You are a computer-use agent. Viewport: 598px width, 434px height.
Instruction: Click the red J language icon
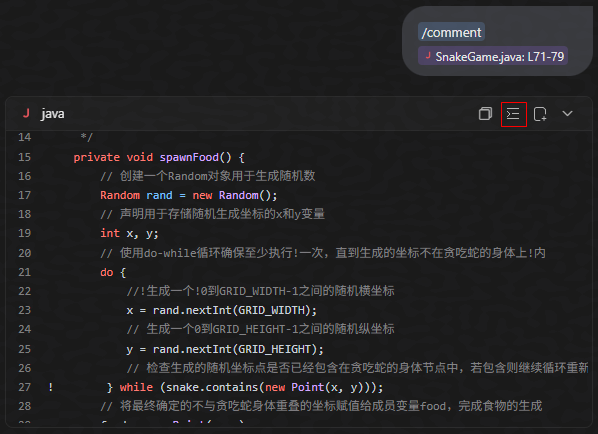pos(26,113)
